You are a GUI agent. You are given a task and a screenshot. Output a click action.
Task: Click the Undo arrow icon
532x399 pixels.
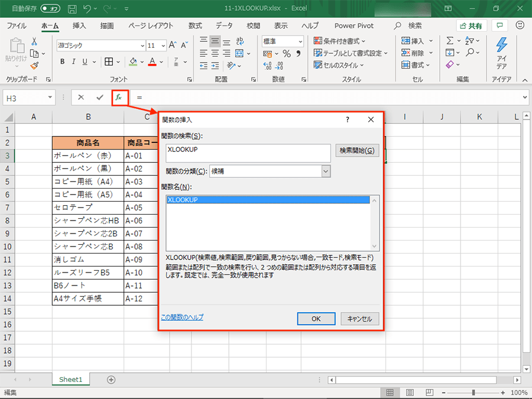pyautogui.click(x=87, y=8)
